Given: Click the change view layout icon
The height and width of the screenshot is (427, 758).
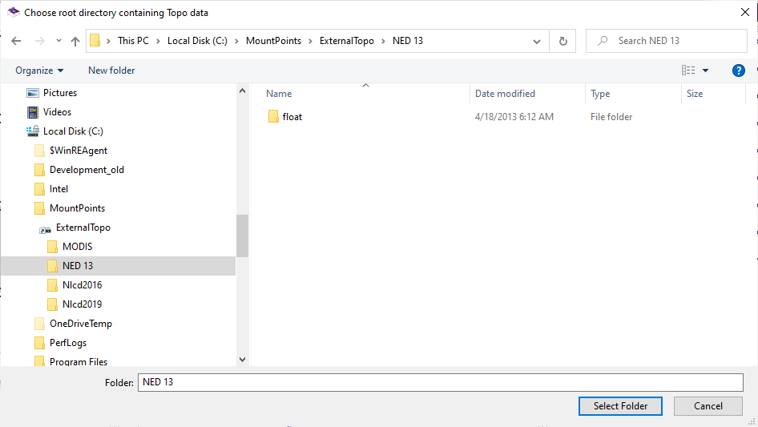Looking at the screenshot, I should point(688,70).
